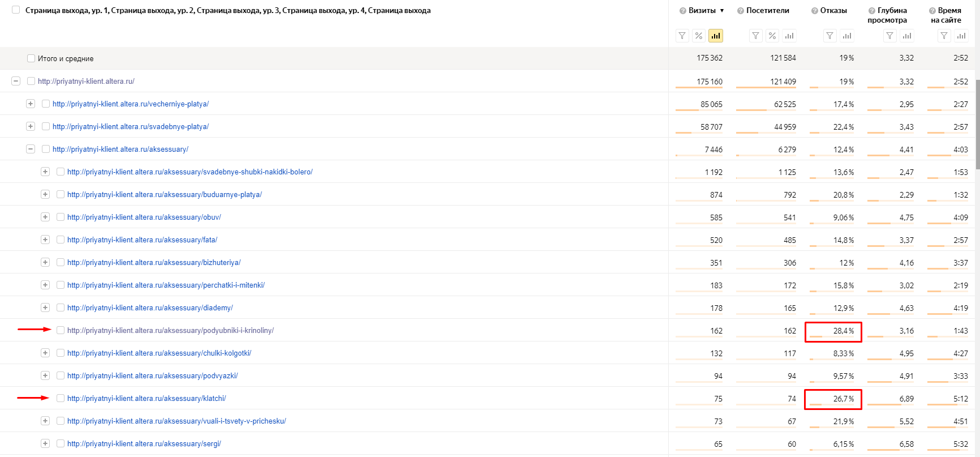Expand the diademy row
The height and width of the screenshot is (457, 980).
[45, 307]
